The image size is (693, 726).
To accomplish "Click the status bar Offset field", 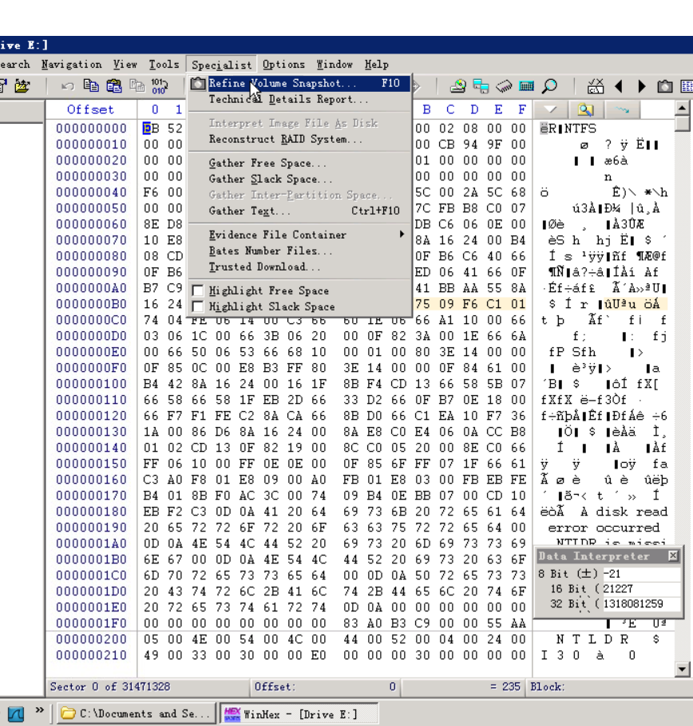I will point(325,687).
